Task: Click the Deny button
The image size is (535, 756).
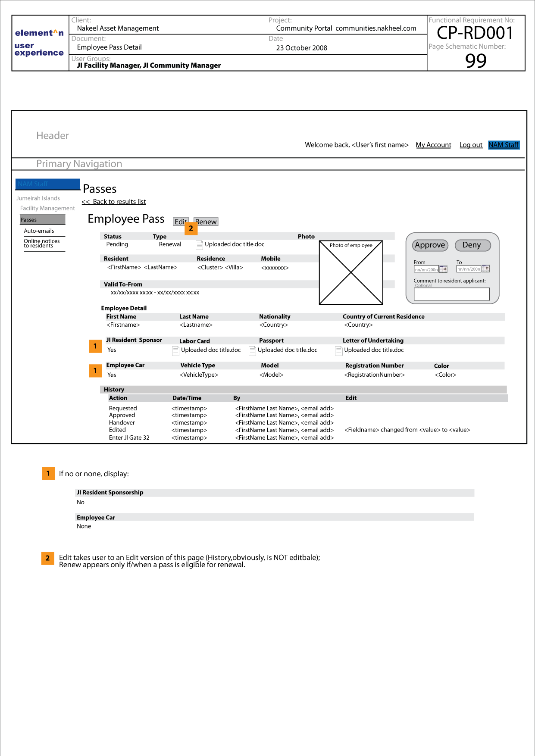Action: 473,245
